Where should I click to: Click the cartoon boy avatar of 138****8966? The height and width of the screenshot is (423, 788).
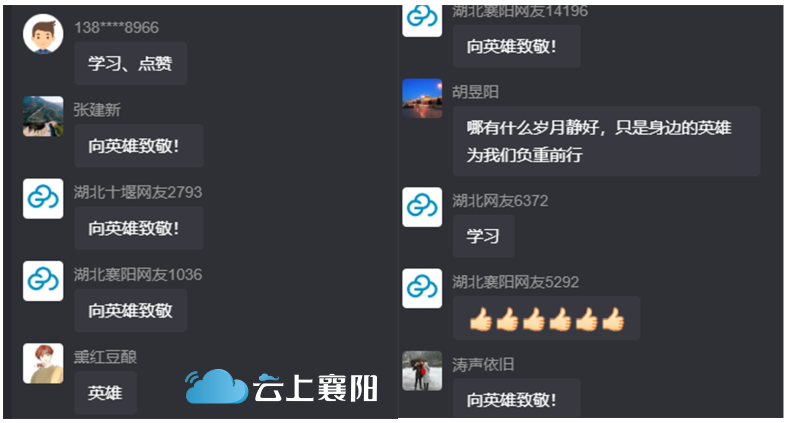[x=43, y=34]
